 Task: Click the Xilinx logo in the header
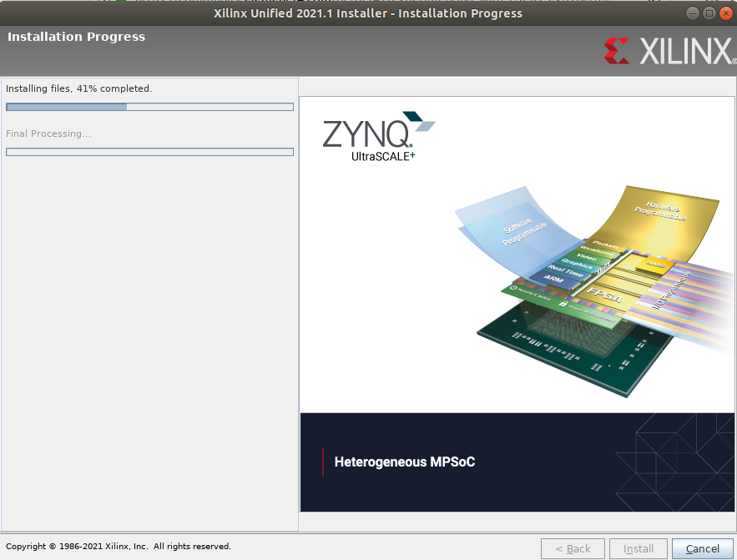pos(669,51)
